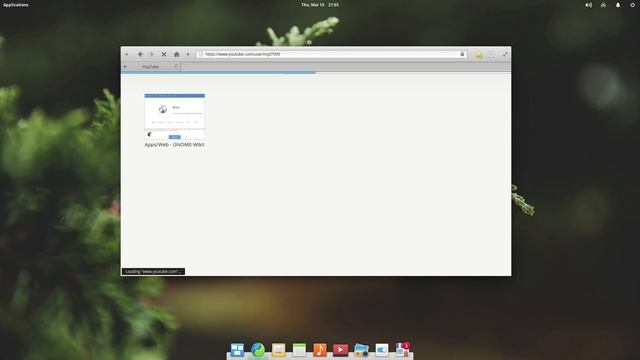
Task: Open the network indicator in the top panel
Action: [603, 5]
